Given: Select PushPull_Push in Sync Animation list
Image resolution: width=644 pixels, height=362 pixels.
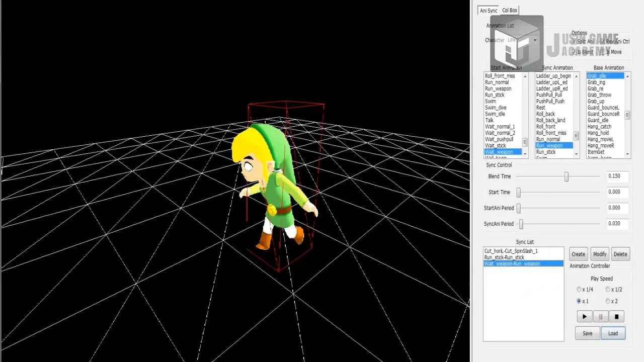Looking at the screenshot, I should 554,101.
